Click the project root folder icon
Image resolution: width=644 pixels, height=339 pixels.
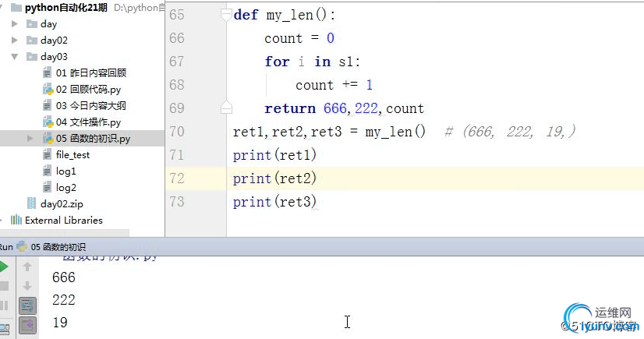(x=16, y=7)
